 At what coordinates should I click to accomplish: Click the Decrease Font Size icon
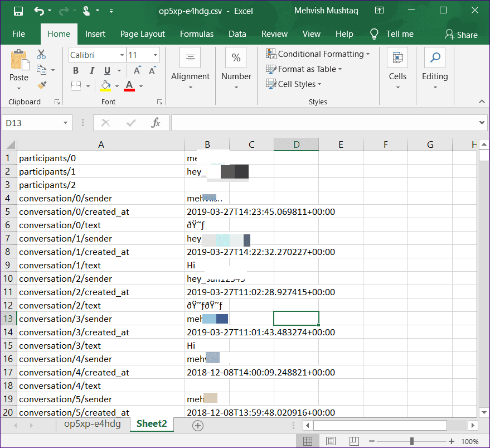point(153,71)
